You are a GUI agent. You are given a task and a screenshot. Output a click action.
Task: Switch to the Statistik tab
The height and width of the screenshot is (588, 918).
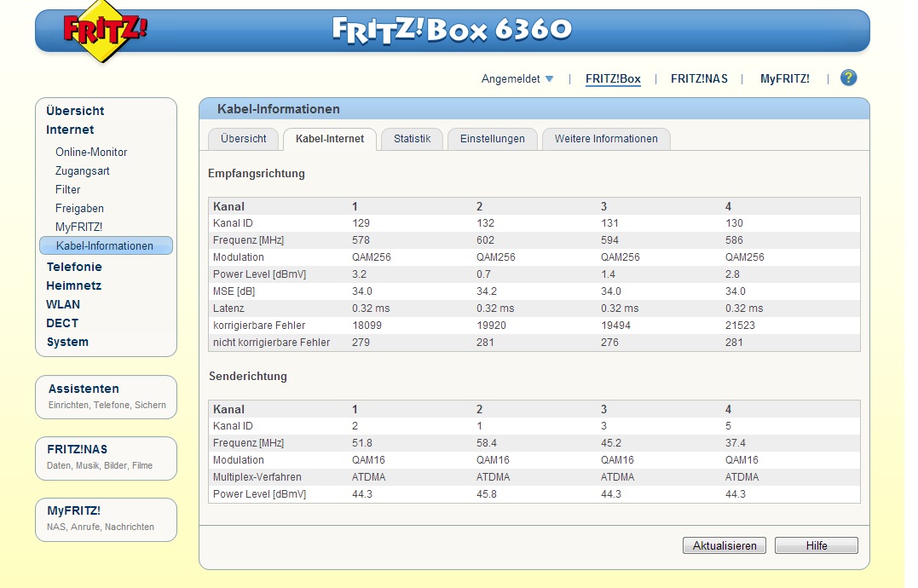point(412,139)
